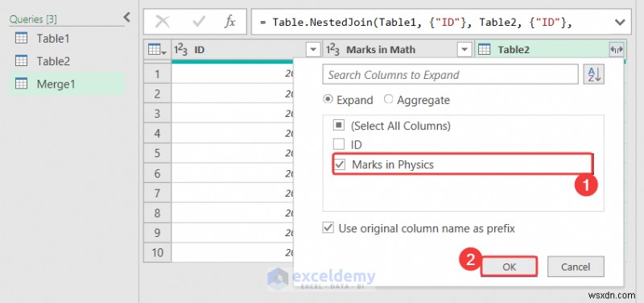Screen dimensions: 644x303
Task: Click the ID column data type icon
Action: coord(180,50)
